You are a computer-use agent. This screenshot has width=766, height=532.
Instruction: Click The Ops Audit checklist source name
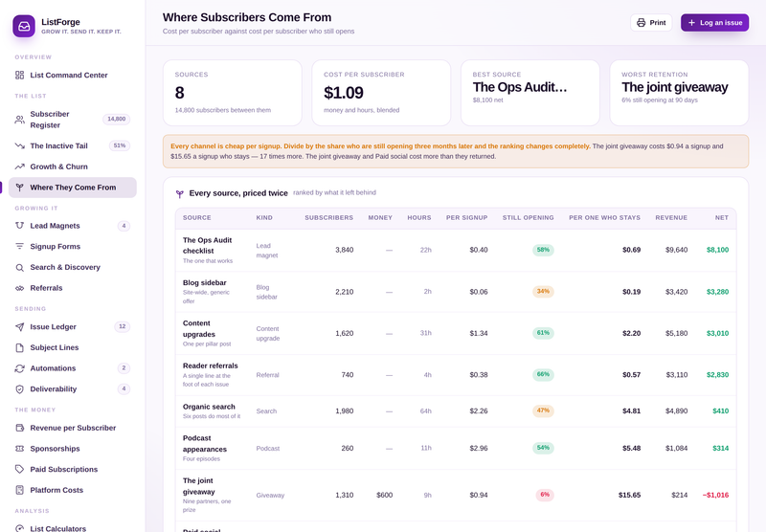(x=207, y=246)
